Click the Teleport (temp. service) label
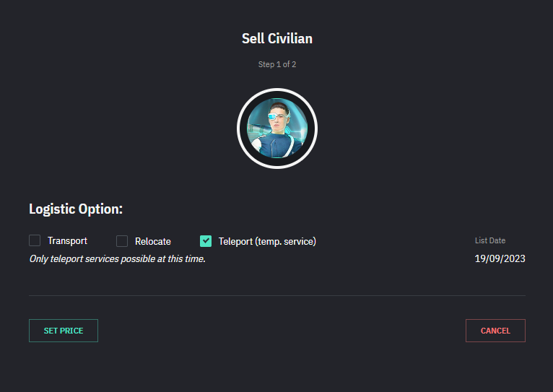553x392 pixels. coord(267,241)
